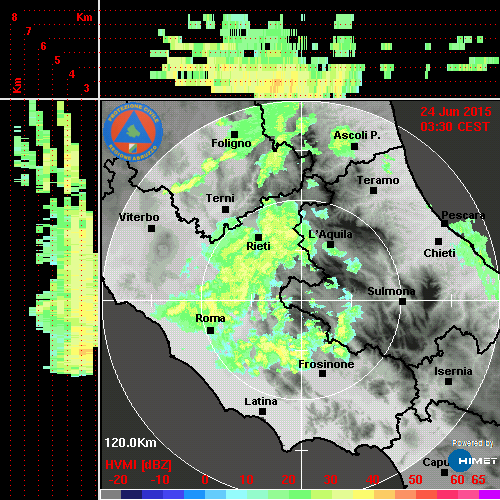Click the Frosinone city marker
This screenshot has height=500, width=500.
coord(322,374)
